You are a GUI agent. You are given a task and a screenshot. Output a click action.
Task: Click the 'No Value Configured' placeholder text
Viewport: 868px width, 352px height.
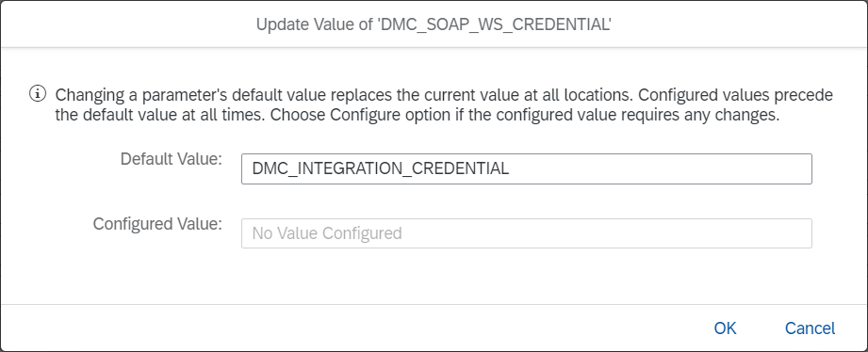[x=327, y=233]
